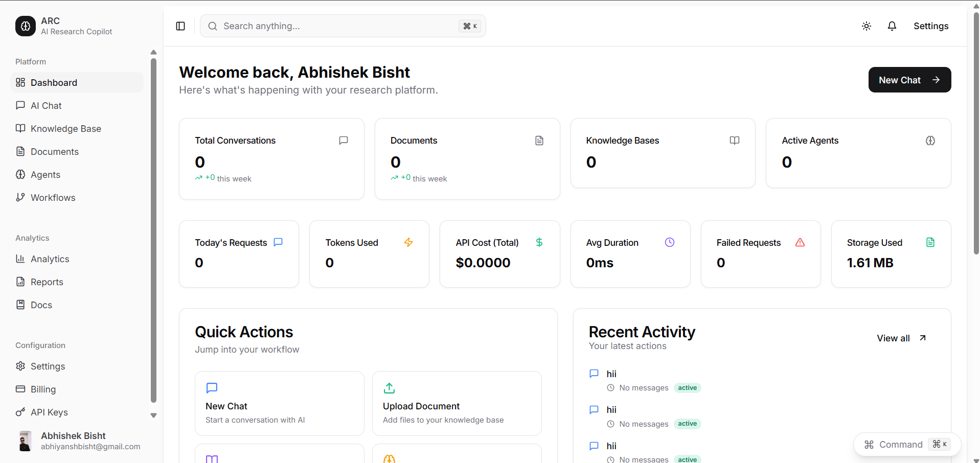The image size is (980, 463).
Task: Open Abhishek Bisht user profile avatar
Action: 25,441
